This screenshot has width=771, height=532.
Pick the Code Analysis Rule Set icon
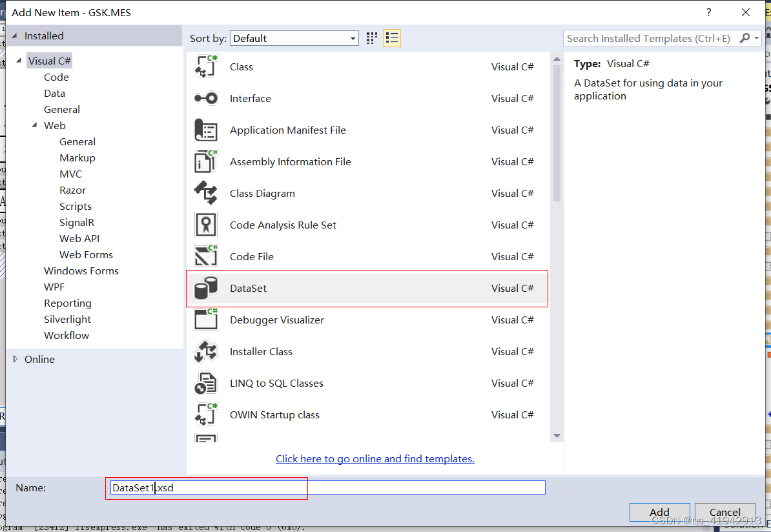[205, 225]
